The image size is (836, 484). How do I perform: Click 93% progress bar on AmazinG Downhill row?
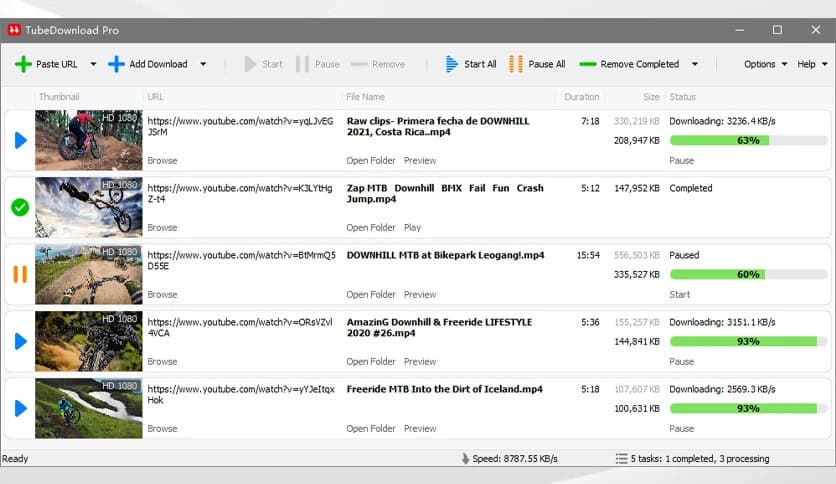click(748, 341)
